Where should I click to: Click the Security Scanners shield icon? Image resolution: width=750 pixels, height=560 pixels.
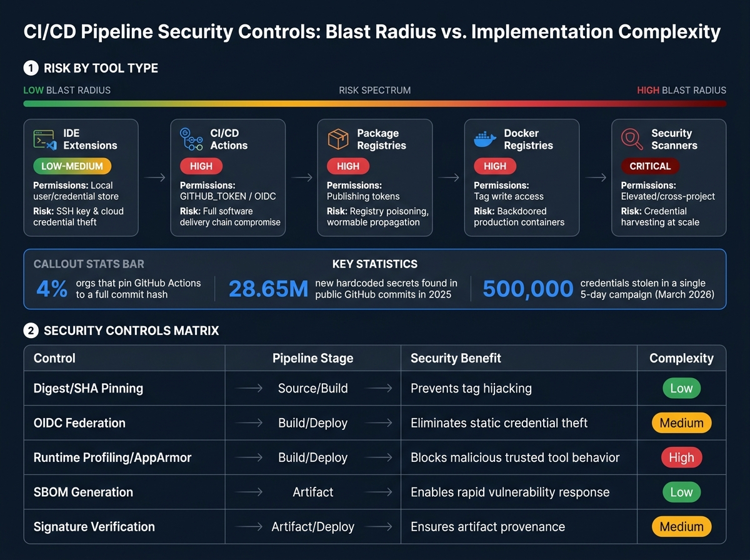(x=632, y=139)
